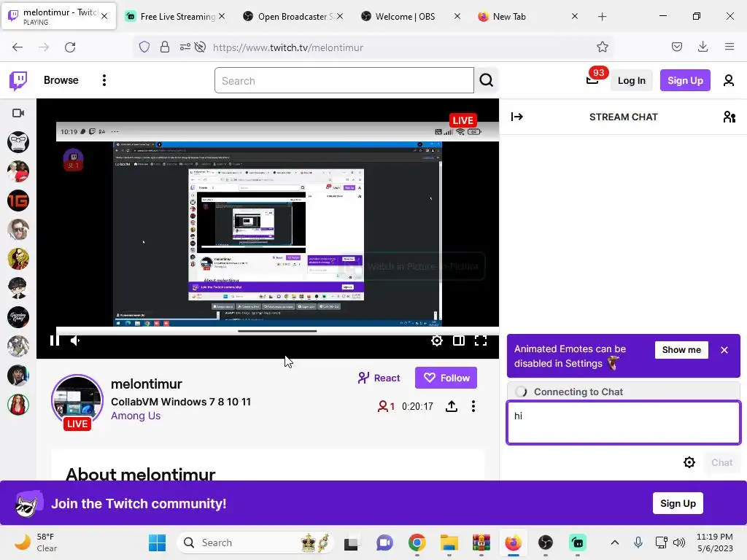Switch to the Welcome | OBS tab
The image size is (747, 560).
pos(411,16)
